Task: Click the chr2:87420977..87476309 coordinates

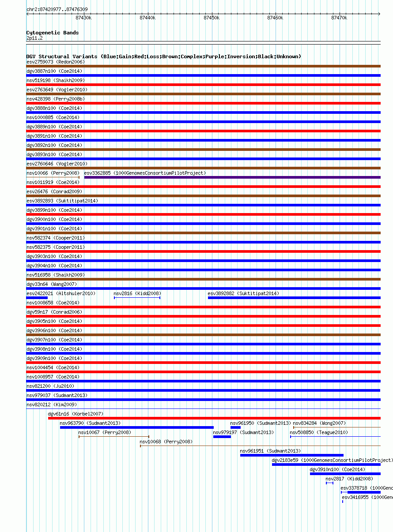Action: point(57,9)
